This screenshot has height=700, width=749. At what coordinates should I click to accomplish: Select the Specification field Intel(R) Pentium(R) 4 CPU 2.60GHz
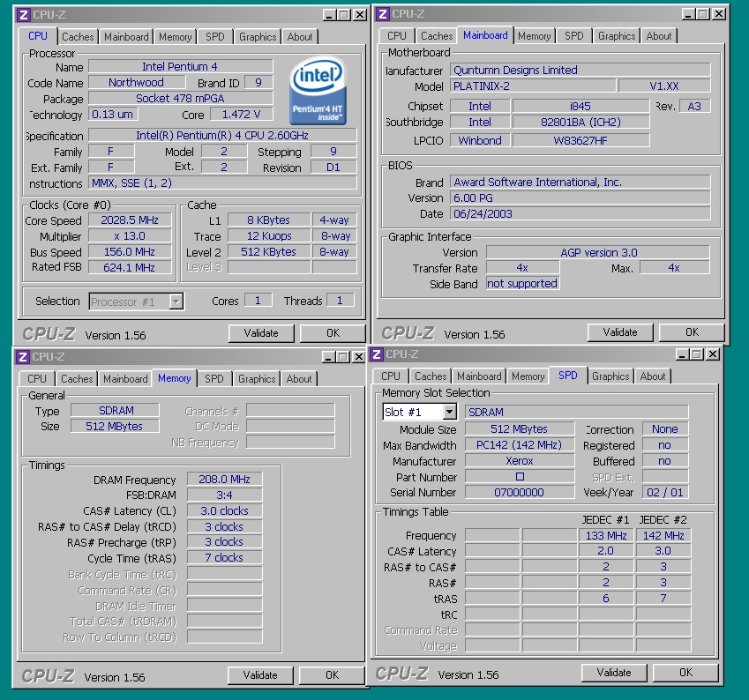point(222,136)
